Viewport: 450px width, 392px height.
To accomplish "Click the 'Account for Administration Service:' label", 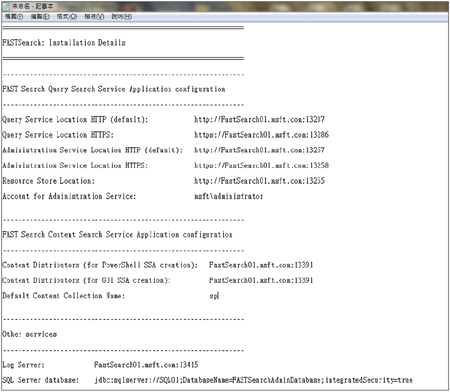I will [x=69, y=196].
